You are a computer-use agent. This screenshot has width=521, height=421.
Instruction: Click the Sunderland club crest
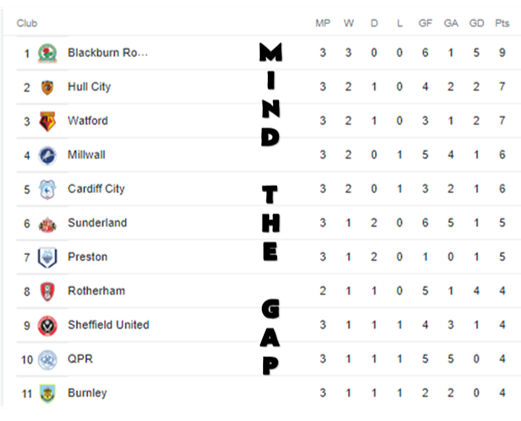[47, 224]
